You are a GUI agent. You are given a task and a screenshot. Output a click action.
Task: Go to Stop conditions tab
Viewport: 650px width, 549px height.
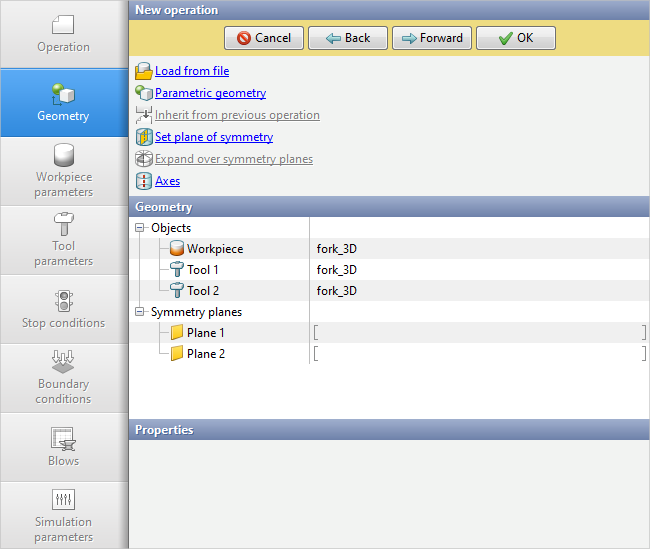64,309
